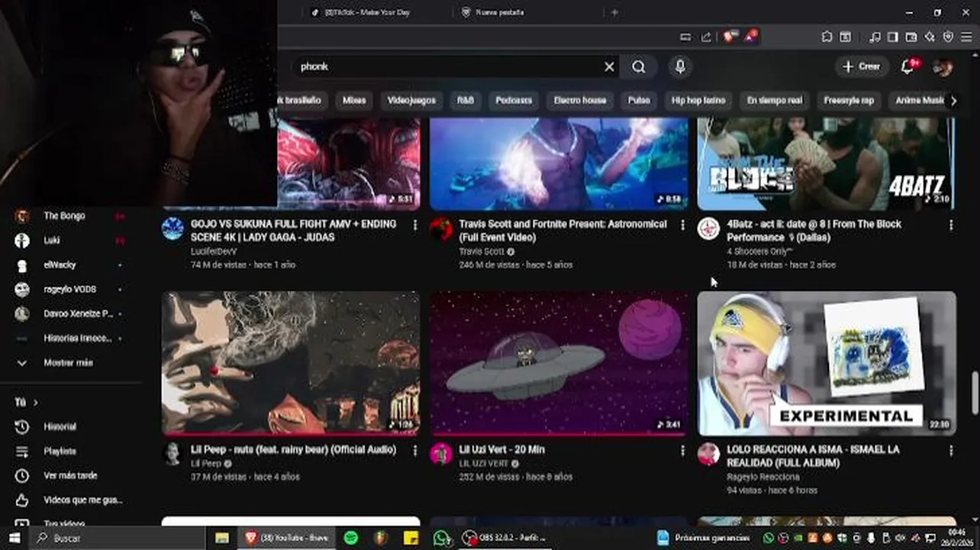The height and width of the screenshot is (550, 980).
Task: Open the extensions puzzle icon
Action: coord(827,37)
